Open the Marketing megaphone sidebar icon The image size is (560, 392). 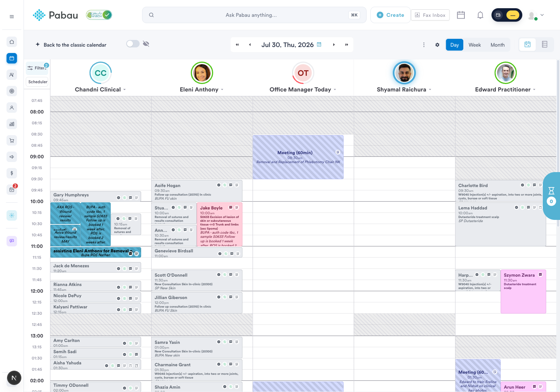point(12,157)
